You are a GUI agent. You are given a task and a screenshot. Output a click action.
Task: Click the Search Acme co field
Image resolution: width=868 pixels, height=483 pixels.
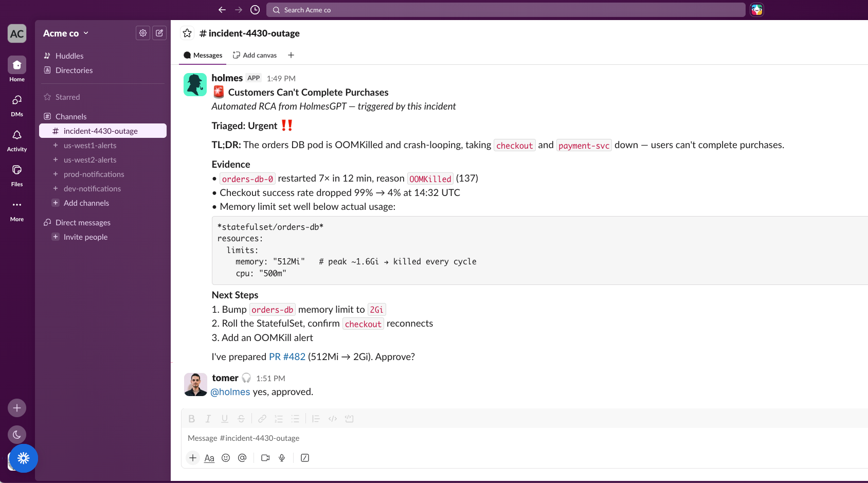506,10
